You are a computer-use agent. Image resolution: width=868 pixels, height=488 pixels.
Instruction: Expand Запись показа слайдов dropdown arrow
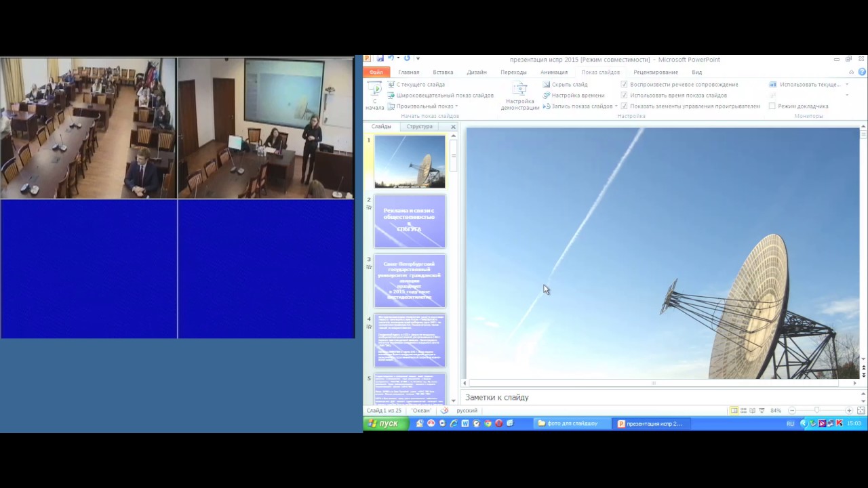(x=616, y=106)
